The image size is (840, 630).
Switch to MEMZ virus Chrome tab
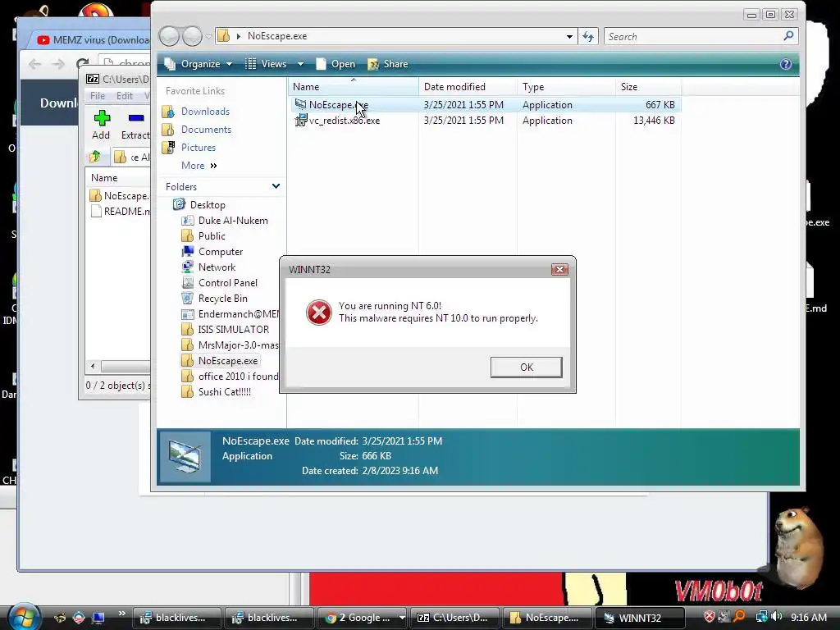point(94,39)
